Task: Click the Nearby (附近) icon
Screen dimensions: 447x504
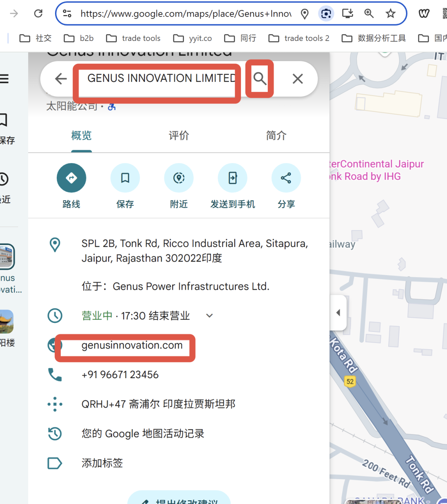Action: [x=179, y=178]
